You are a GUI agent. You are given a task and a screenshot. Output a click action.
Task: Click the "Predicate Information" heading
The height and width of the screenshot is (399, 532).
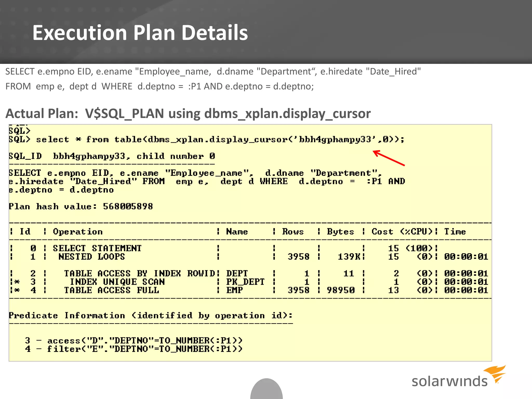coord(151,315)
